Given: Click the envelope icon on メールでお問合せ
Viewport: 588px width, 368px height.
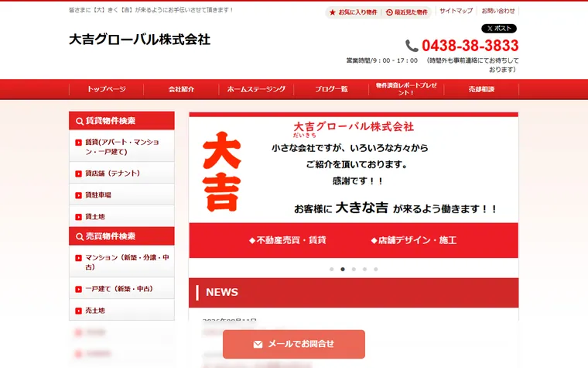Looking at the screenshot, I should pyautogui.click(x=258, y=344).
